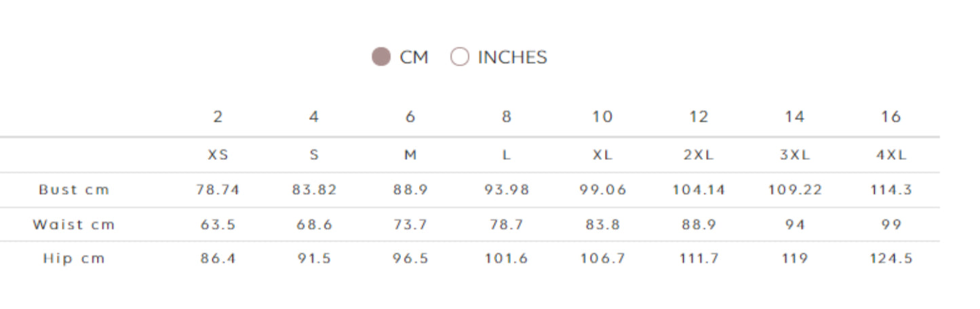
Task: Click the Bust cm row label
Action: [x=74, y=190]
